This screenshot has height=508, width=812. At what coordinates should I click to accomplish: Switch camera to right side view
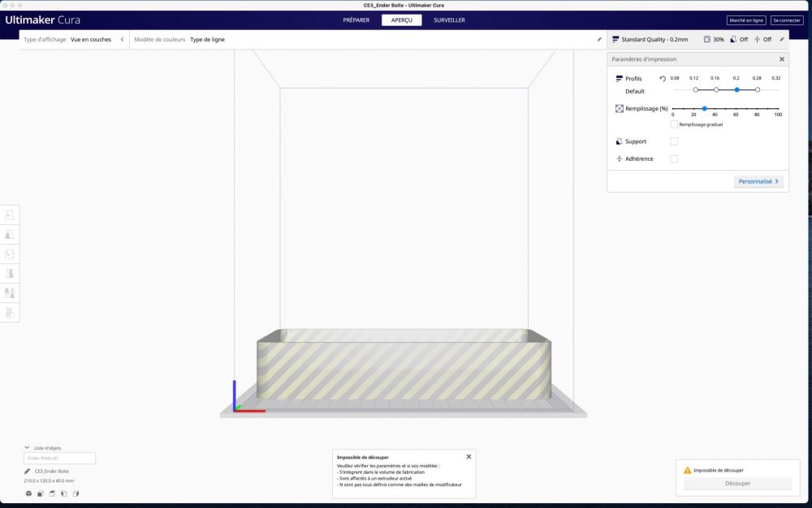[x=76, y=493]
